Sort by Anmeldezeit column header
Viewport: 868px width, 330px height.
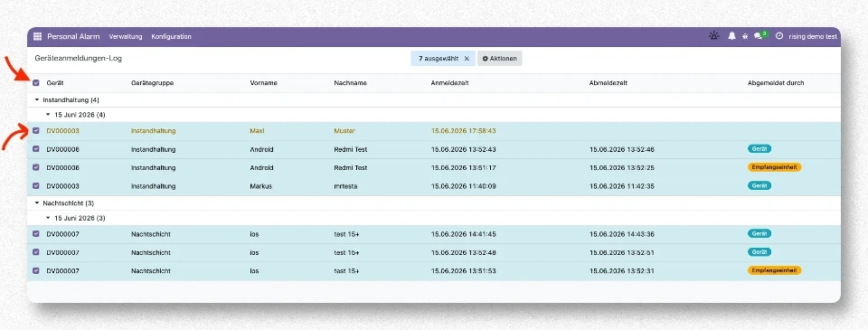pyautogui.click(x=450, y=83)
